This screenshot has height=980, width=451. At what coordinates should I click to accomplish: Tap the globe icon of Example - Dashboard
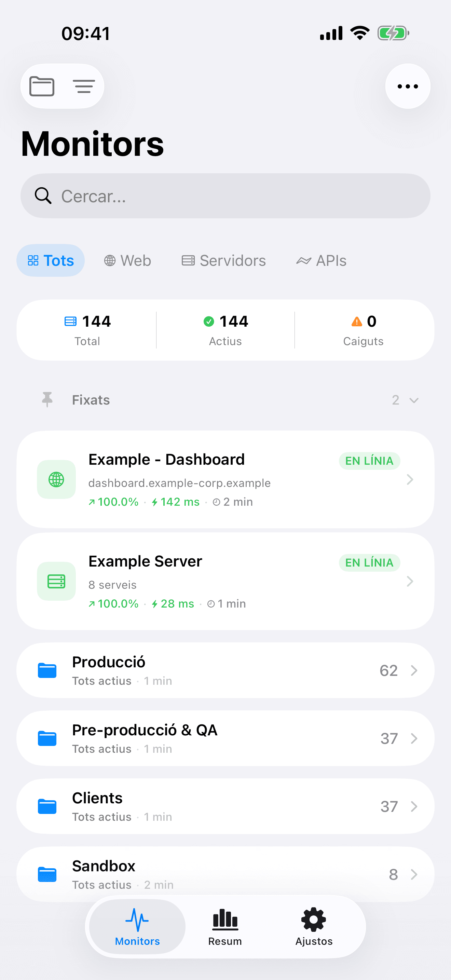56,479
